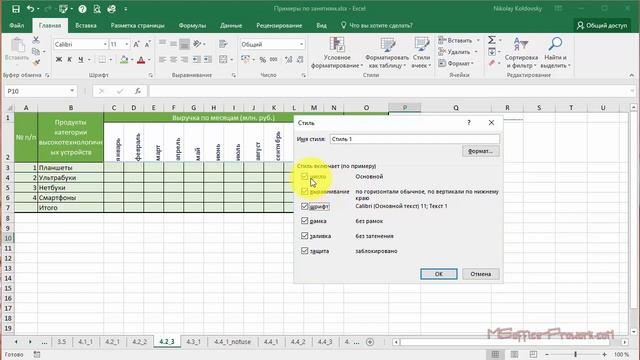Switch to Page Layout view in status bar
Viewport: 640px width, 360px height.
point(514,354)
